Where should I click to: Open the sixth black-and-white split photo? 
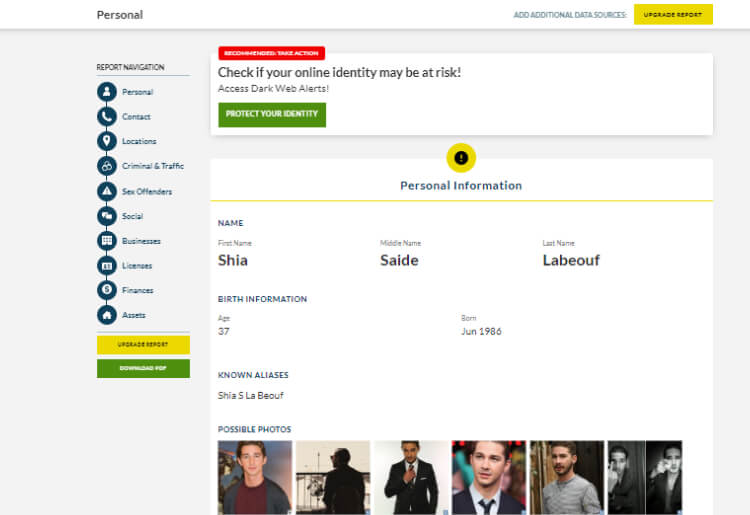click(645, 477)
